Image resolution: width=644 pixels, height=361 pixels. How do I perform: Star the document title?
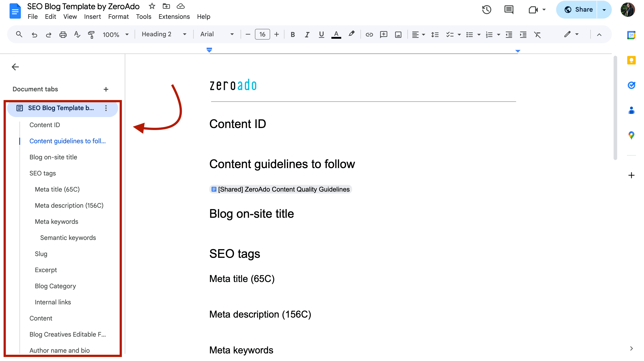click(152, 6)
